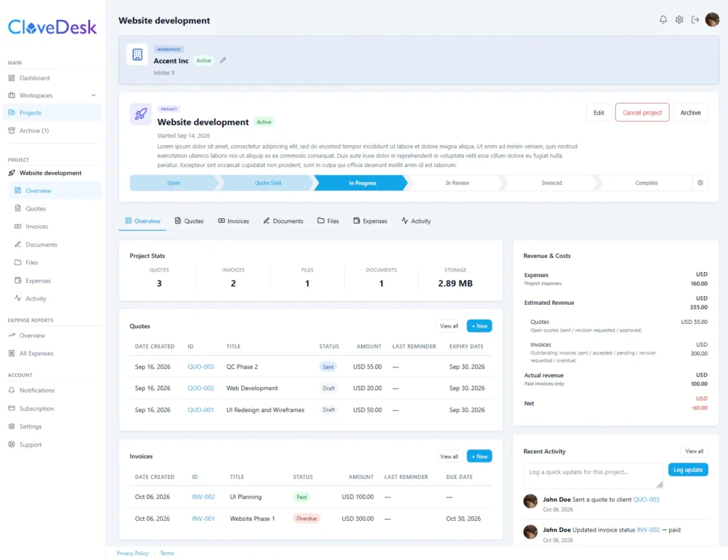Expand the Workspaces chevron in sidebar
This screenshot has width=728, height=560.
pos(93,95)
